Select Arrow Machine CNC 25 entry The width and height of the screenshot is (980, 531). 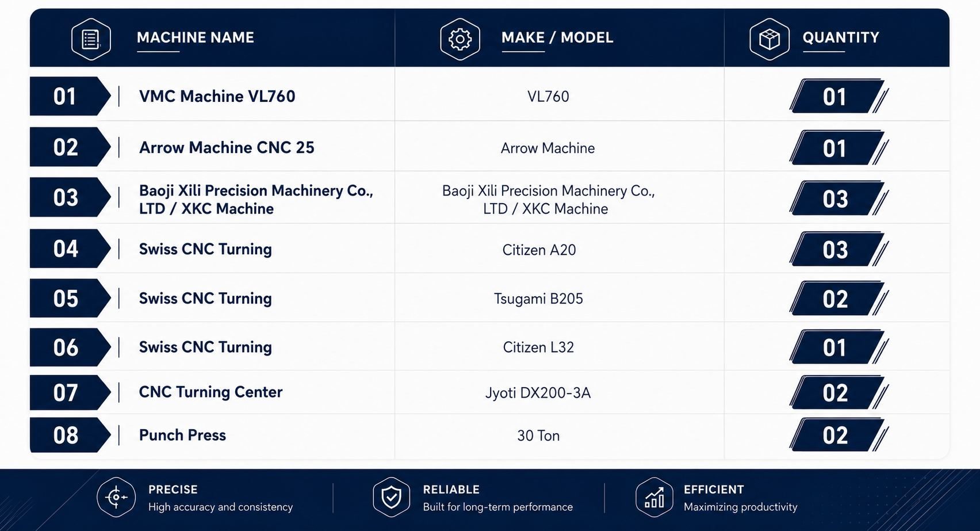[227, 147]
